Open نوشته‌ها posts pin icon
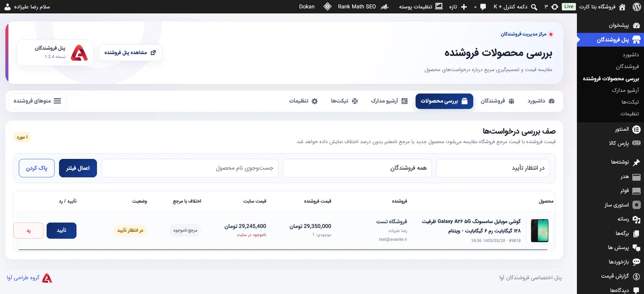Image resolution: width=644 pixels, height=294 pixels. click(x=636, y=162)
